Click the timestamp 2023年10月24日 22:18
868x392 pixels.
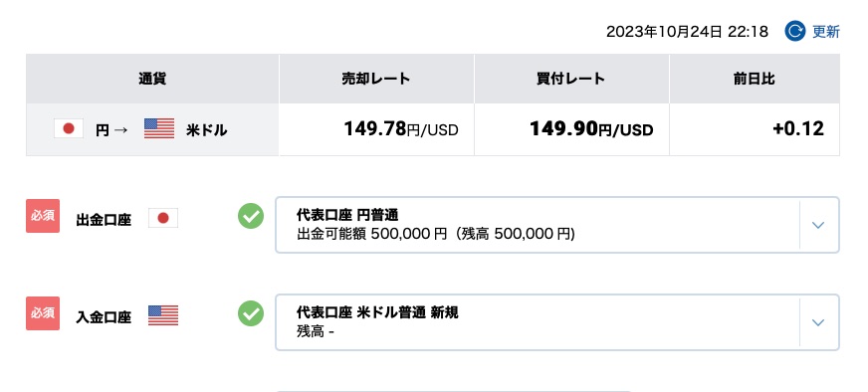[x=687, y=32]
